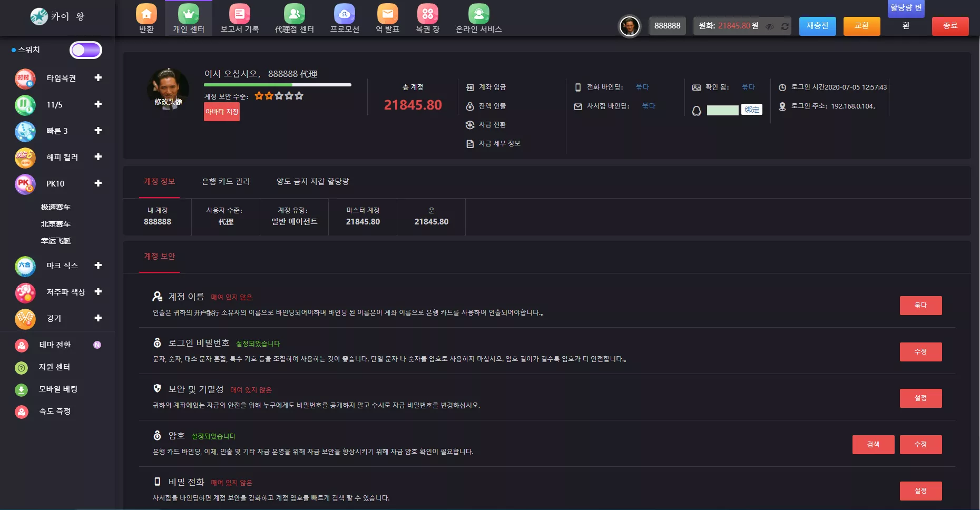
Task: Click the 반환 home icon
Action: pyautogui.click(x=146, y=14)
